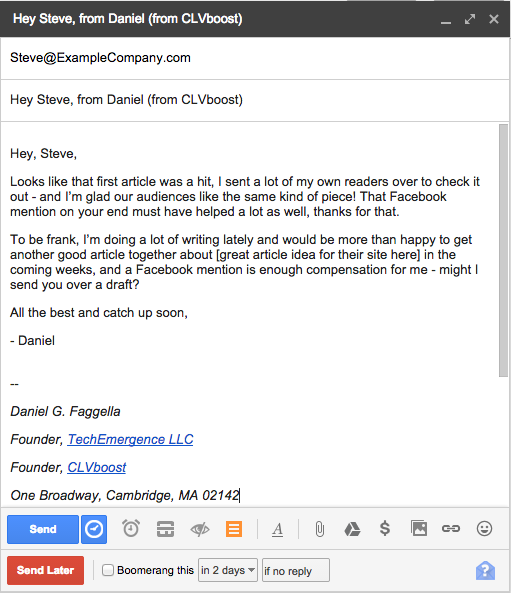
Task: Click the orange list icon in the toolbar
Action: (x=234, y=529)
